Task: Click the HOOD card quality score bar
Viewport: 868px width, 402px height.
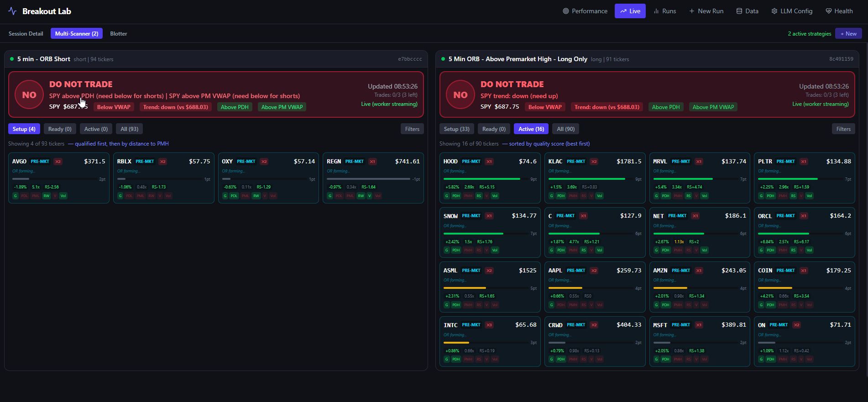Action: click(x=486, y=179)
